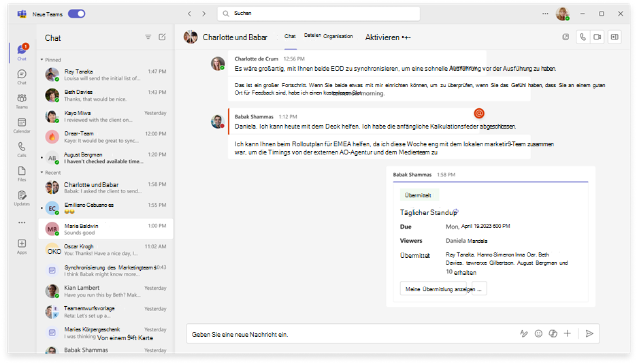Image resolution: width=637 pixels, height=364 pixels.
Task: Click the Teams logo in title bar
Action: (22, 14)
